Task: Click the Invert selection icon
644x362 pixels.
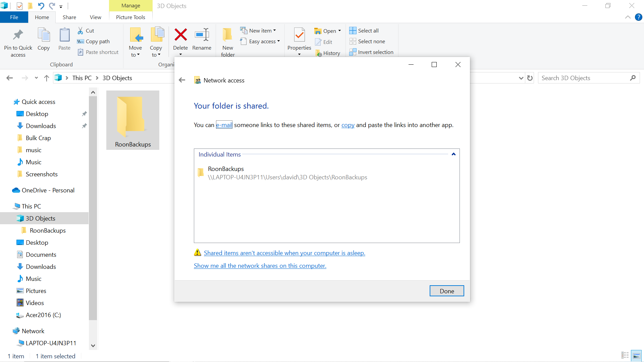Action: tap(353, 52)
